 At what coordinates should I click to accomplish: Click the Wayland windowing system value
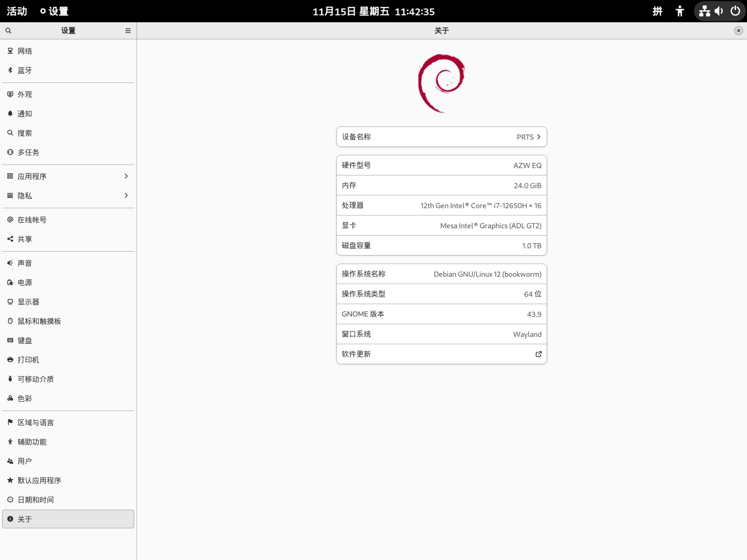coord(527,334)
